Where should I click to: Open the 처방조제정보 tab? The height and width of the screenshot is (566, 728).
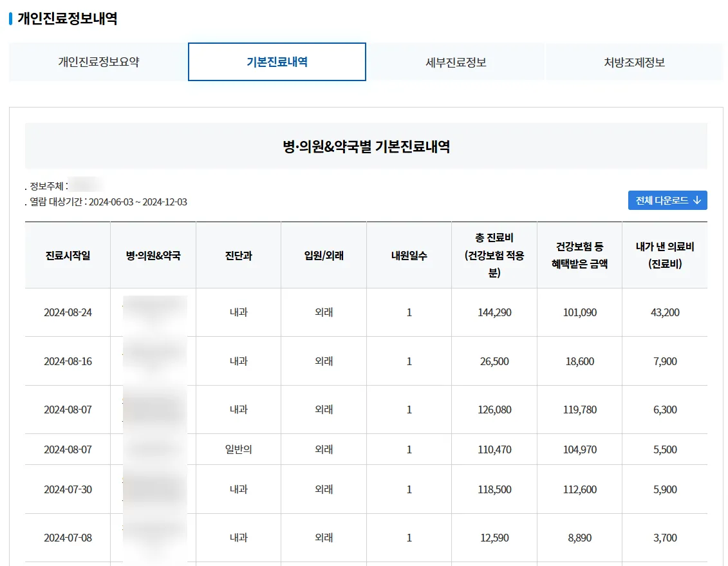point(635,62)
